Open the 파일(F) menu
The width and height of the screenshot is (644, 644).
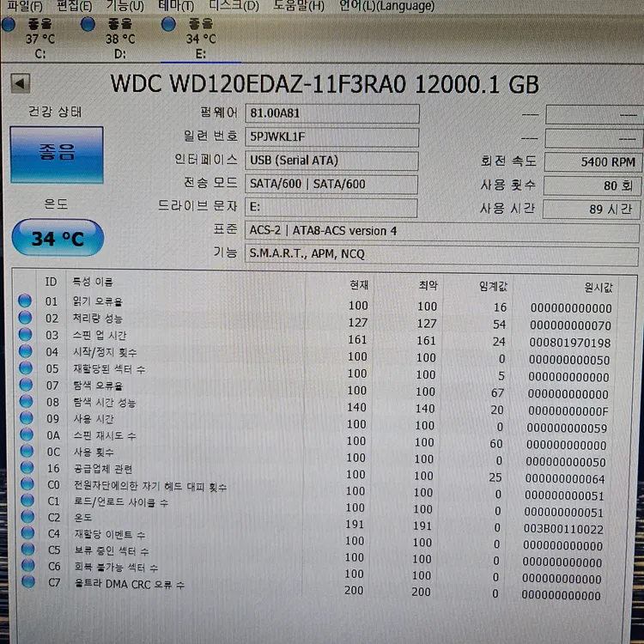[x=24, y=6]
